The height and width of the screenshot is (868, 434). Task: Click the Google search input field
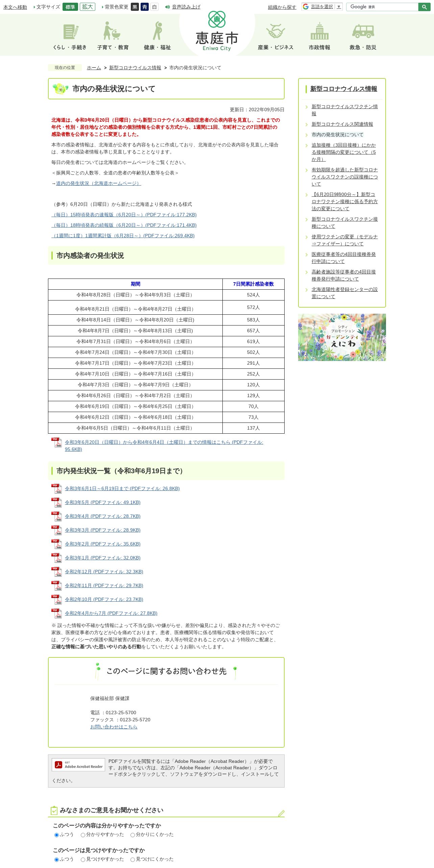(382, 7)
